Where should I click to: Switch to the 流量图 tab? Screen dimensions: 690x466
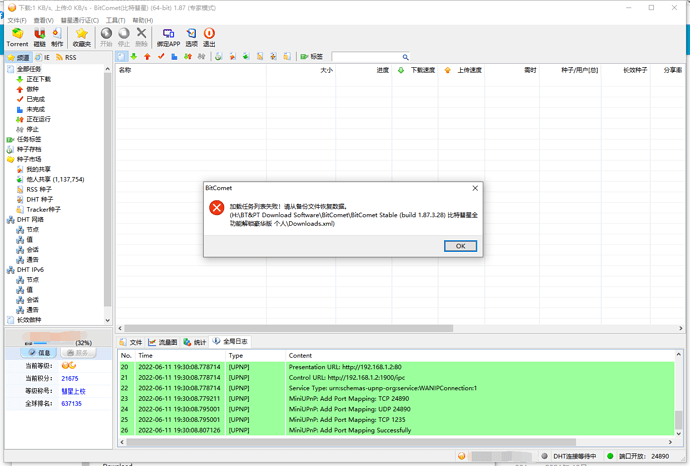pos(163,342)
